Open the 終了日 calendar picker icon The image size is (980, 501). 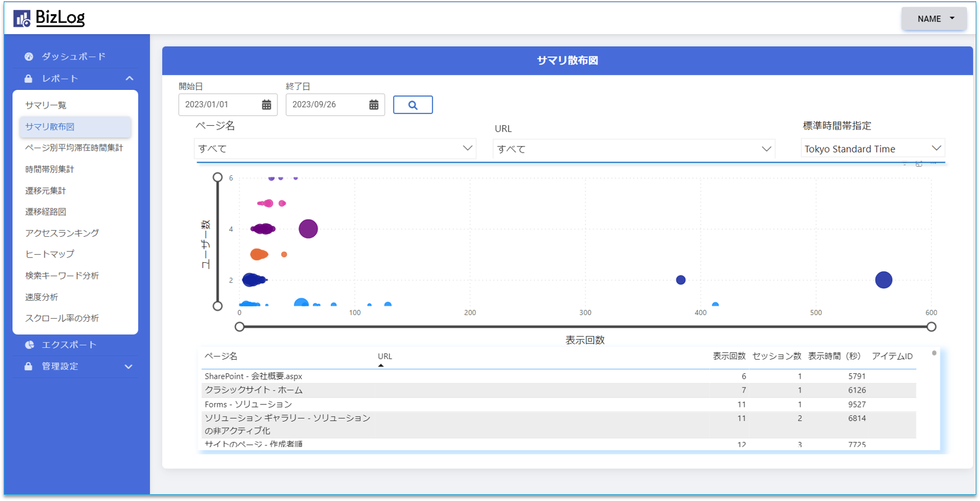[x=374, y=105]
